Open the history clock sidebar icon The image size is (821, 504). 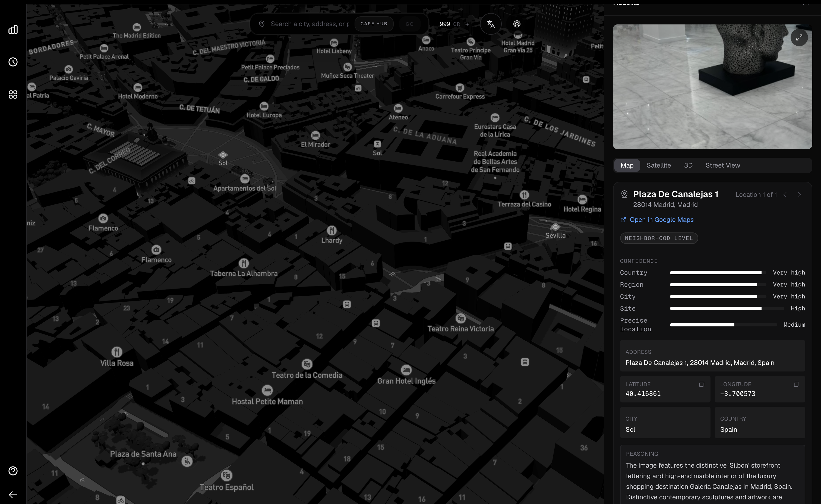click(x=13, y=62)
